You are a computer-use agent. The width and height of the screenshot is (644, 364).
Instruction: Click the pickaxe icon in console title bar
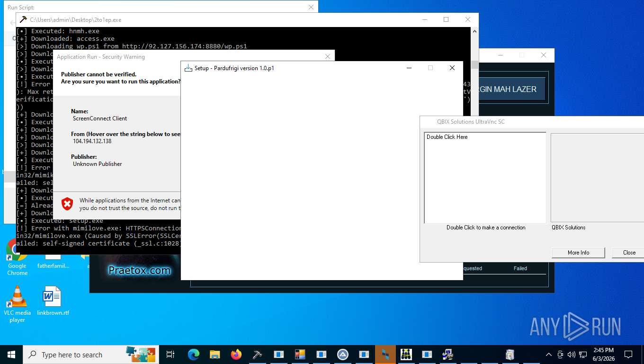click(x=23, y=19)
